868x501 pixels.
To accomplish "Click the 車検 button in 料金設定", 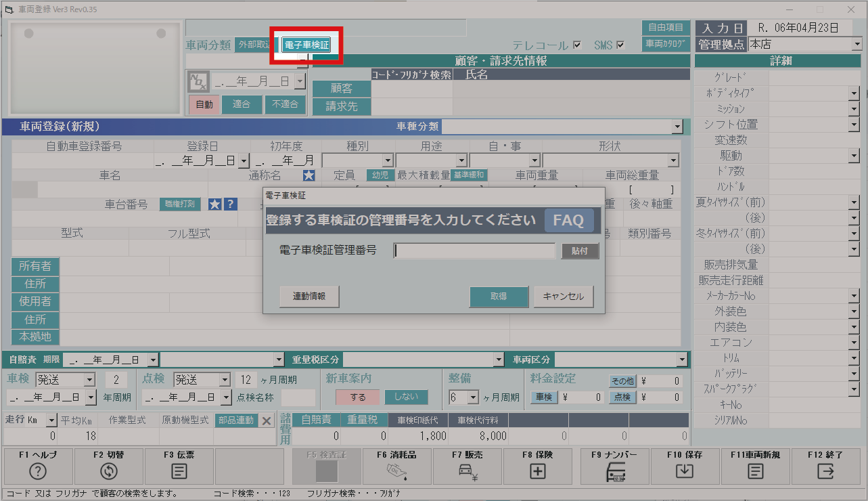I will pos(544,397).
